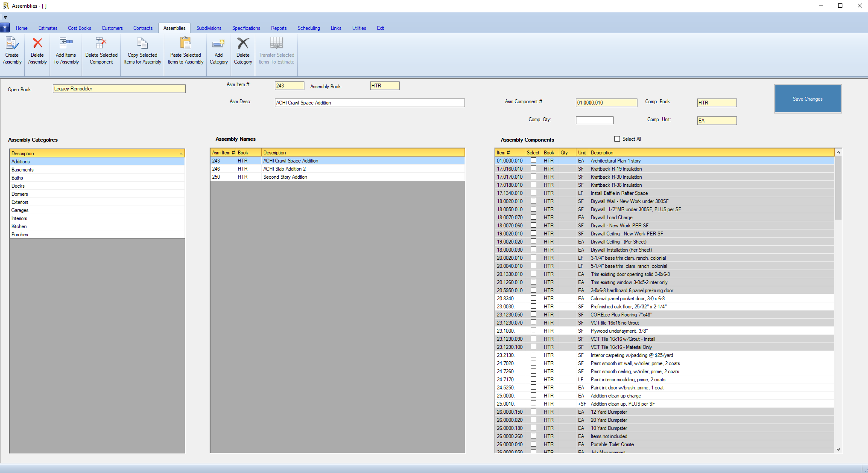Viewport: 868px width, 473px height.
Task: Select the Garages category
Action: pyautogui.click(x=97, y=210)
